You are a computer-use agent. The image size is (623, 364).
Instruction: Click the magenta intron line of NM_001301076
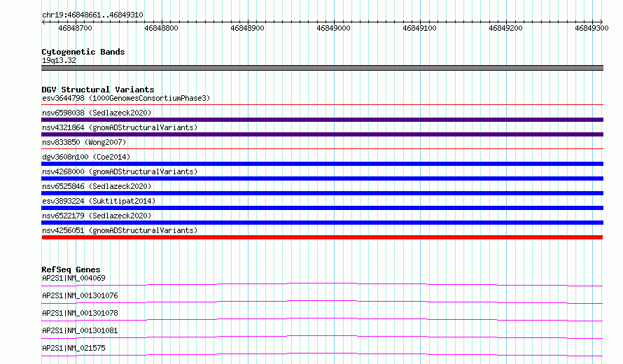click(322, 302)
